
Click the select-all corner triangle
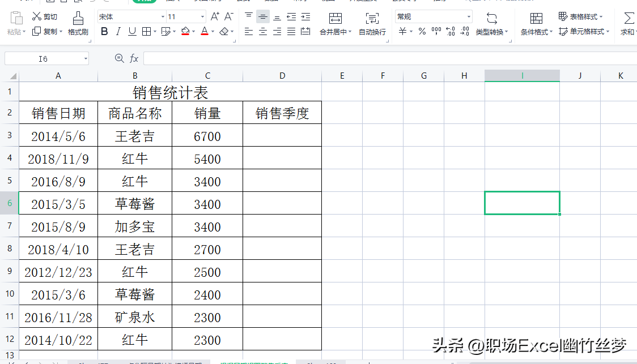tap(13, 76)
